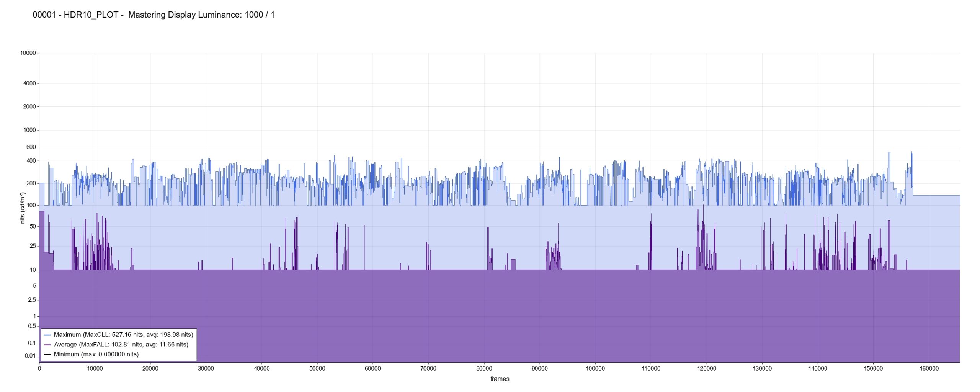Image resolution: width=980 pixels, height=392 pixels.
Task: Click the 10 y-axis tick label
Action: [x=33, y=270]
